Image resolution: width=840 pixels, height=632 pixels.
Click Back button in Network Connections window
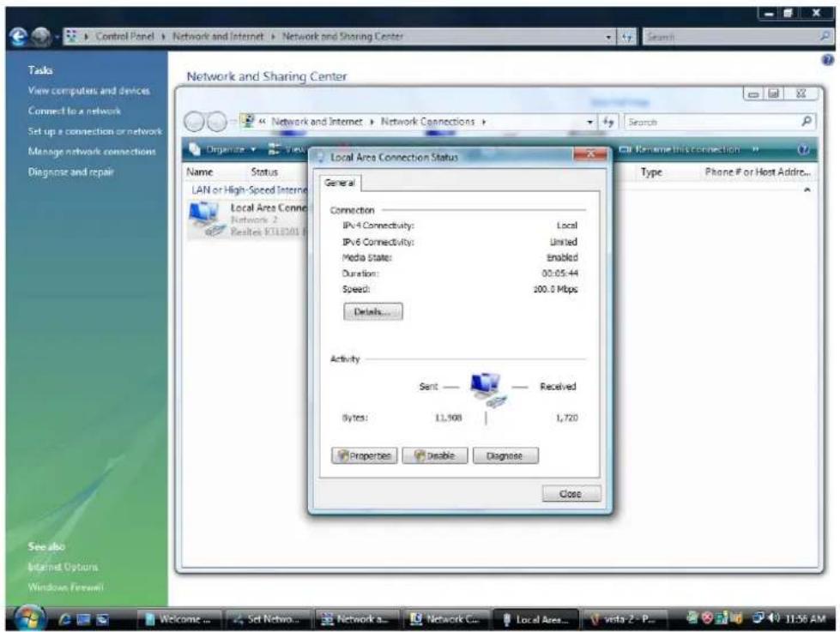click(x=194, y=122)
